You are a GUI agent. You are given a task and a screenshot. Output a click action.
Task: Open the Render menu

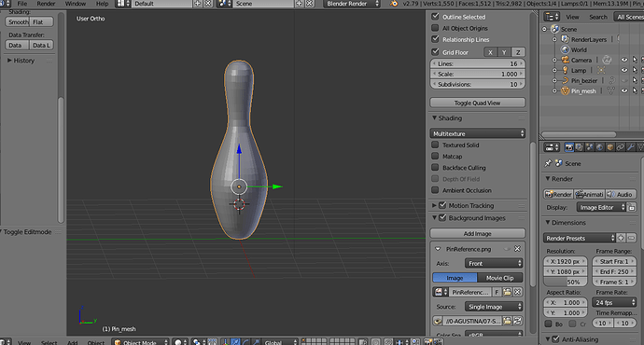(46, 4)
